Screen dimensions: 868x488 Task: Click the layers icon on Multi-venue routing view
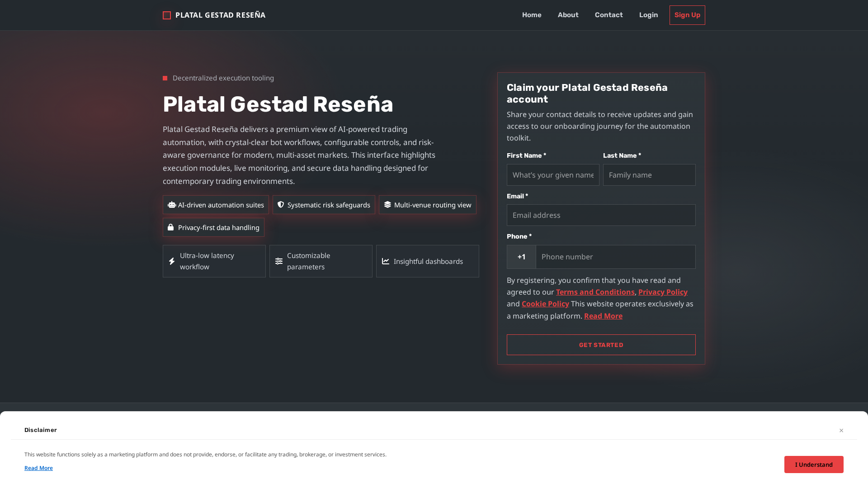pos(387,205)
